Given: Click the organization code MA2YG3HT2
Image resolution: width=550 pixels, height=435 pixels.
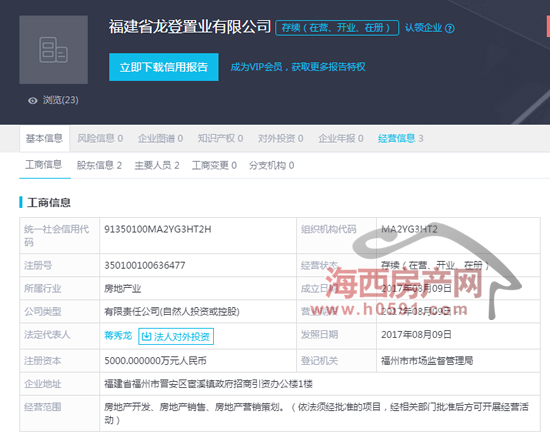Looking at the screenshot, I should pos(409,229).
